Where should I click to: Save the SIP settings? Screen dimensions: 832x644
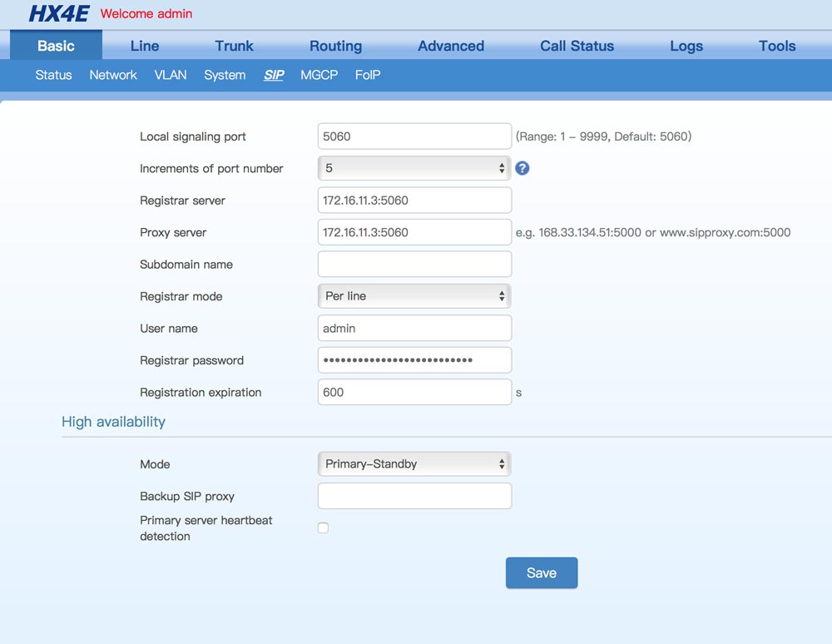point(541,572)
